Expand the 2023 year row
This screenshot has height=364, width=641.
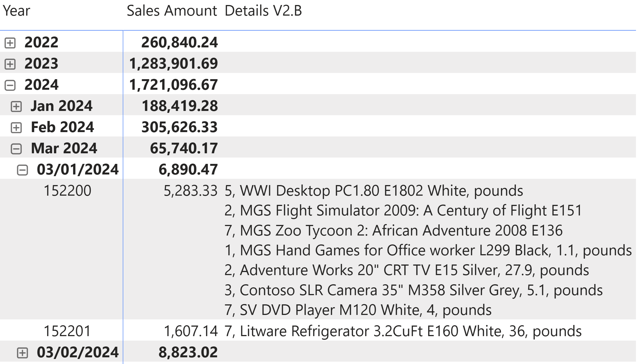tap(10, 64)
